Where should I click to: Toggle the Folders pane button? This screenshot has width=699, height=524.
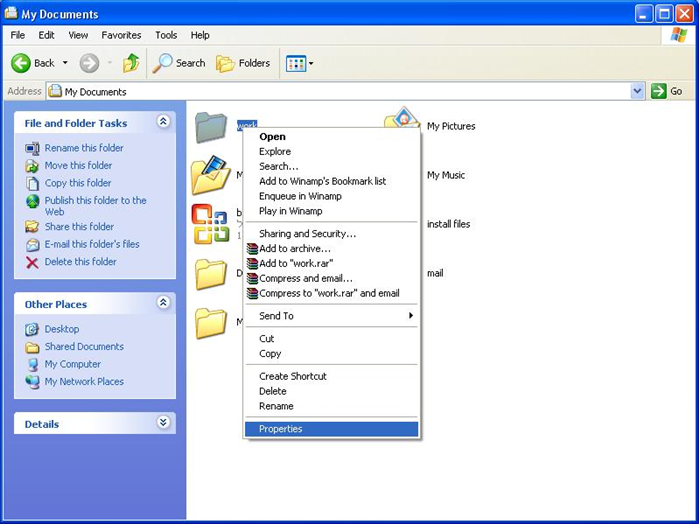pyautogui.click(x=243, y=63)
